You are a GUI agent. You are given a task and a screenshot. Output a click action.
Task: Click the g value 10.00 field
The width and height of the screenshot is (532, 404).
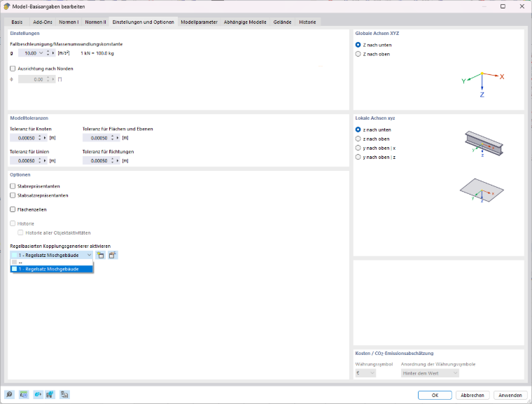28,53
